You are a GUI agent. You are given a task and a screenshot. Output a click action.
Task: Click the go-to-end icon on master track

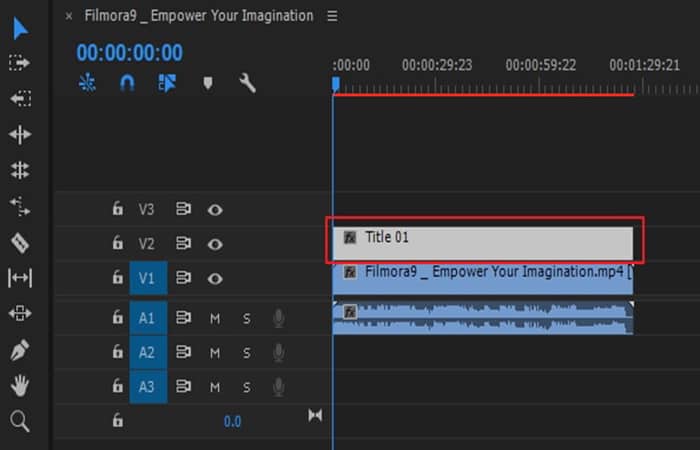click(x=315, y=416)
